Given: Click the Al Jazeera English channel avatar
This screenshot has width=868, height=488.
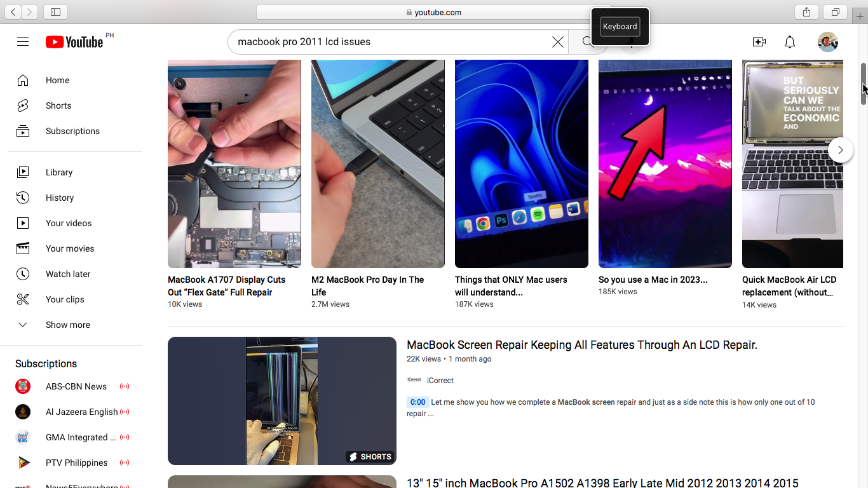Looking at the screenshot, I should (23, 412).
